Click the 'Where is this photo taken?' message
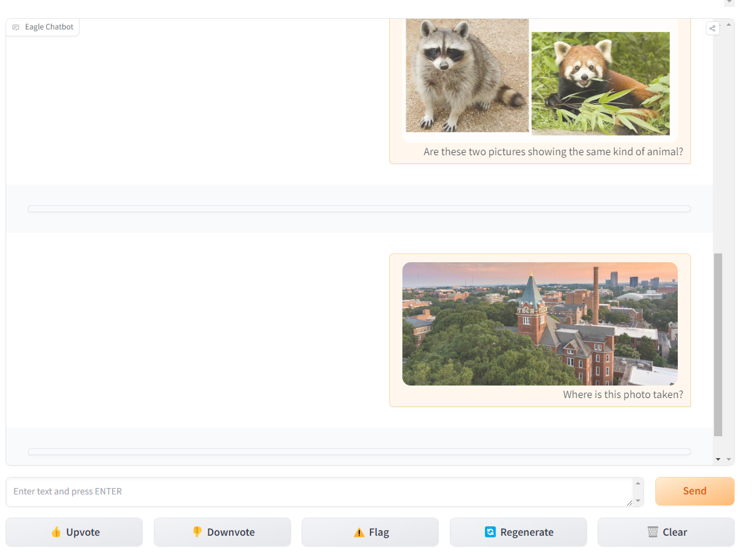This screenshot has width=756, height=552. click(x=623, y=395)
